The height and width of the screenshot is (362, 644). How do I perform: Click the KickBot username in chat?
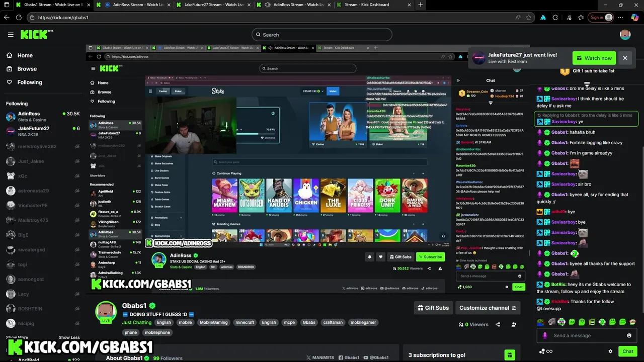(559, 301)
